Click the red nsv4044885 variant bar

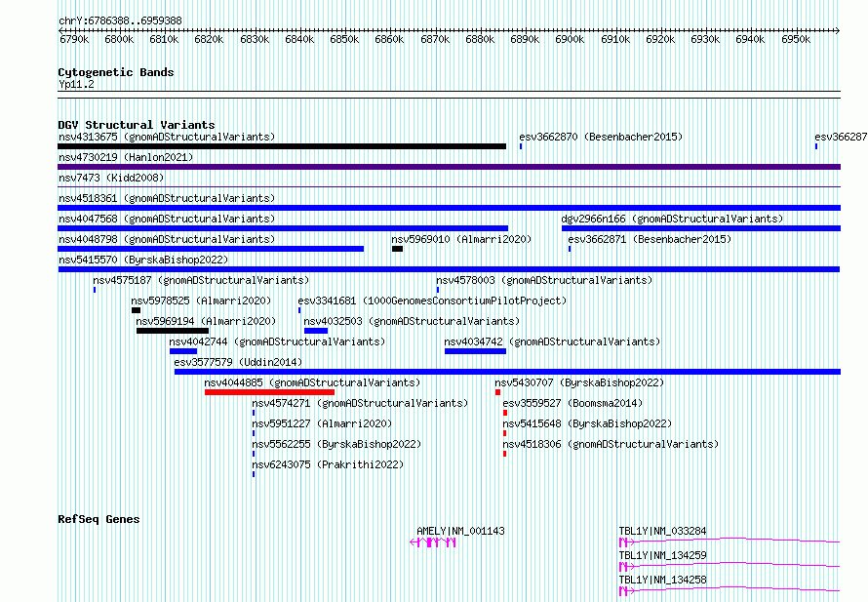pos(269,392)
